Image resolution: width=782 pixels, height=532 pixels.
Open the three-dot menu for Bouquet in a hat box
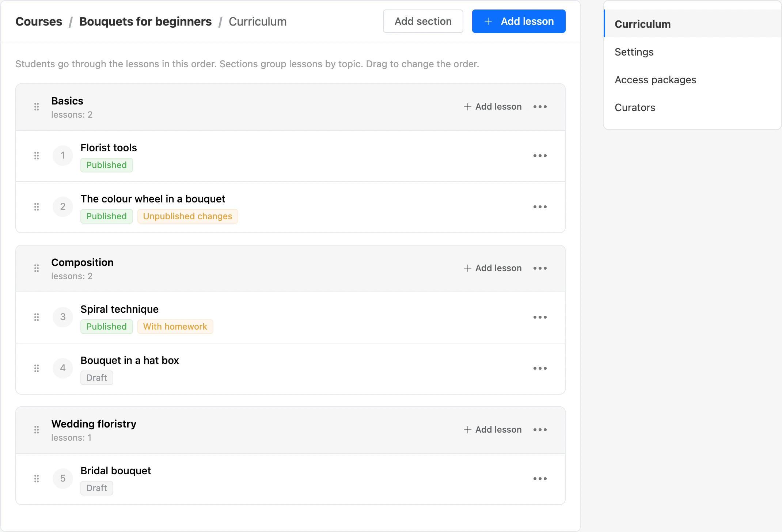click(x=540, y=368)
